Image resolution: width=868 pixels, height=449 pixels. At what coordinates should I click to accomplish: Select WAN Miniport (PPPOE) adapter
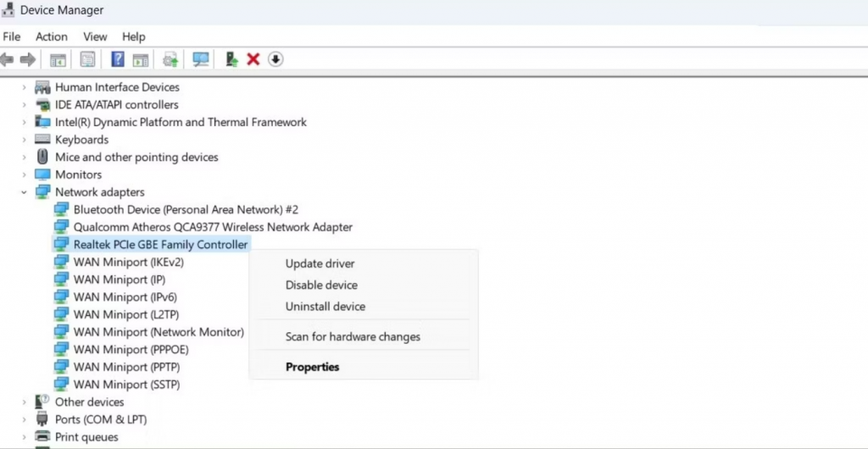coord(131,349)
